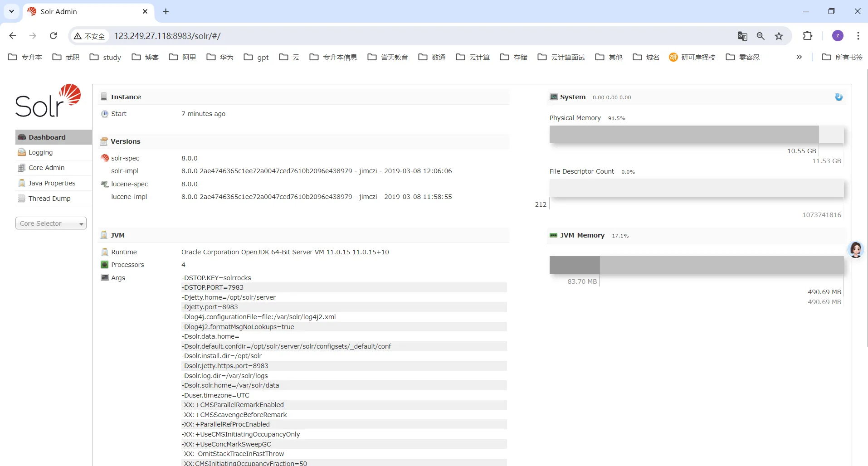Image resolution: width=868 pixels, height=466 pixels.
Task: Open the gpt bookmark folder
Action: point(256,57)
